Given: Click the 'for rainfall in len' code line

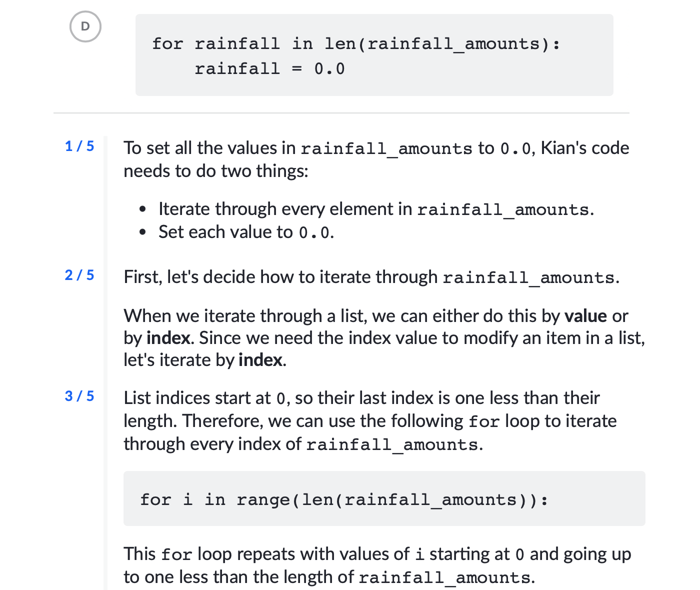Looking at the screenshot, I should [356, 43].
